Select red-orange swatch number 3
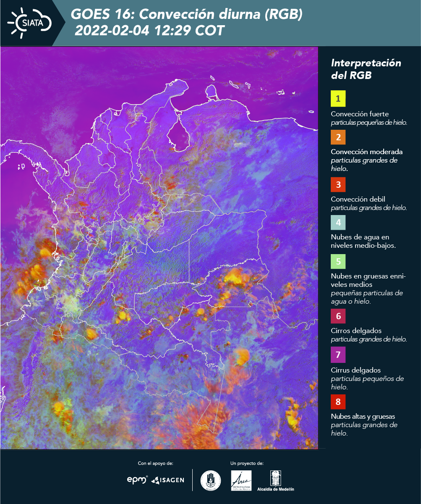This screenshot has height=504, width=421. click(338, 184)
